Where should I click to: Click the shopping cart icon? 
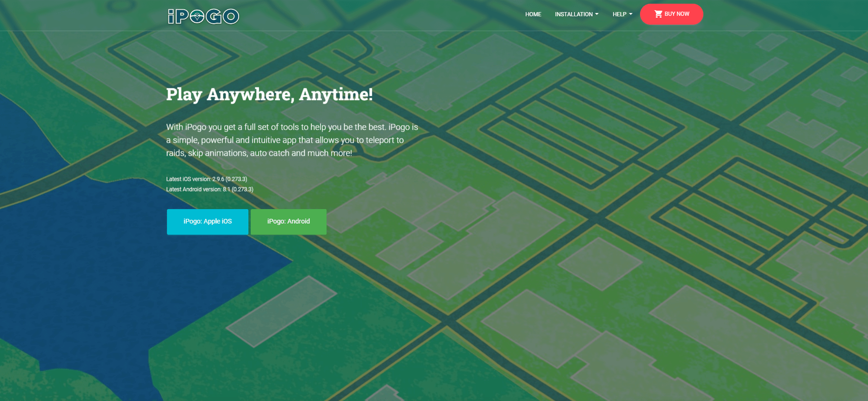(658, 14)
